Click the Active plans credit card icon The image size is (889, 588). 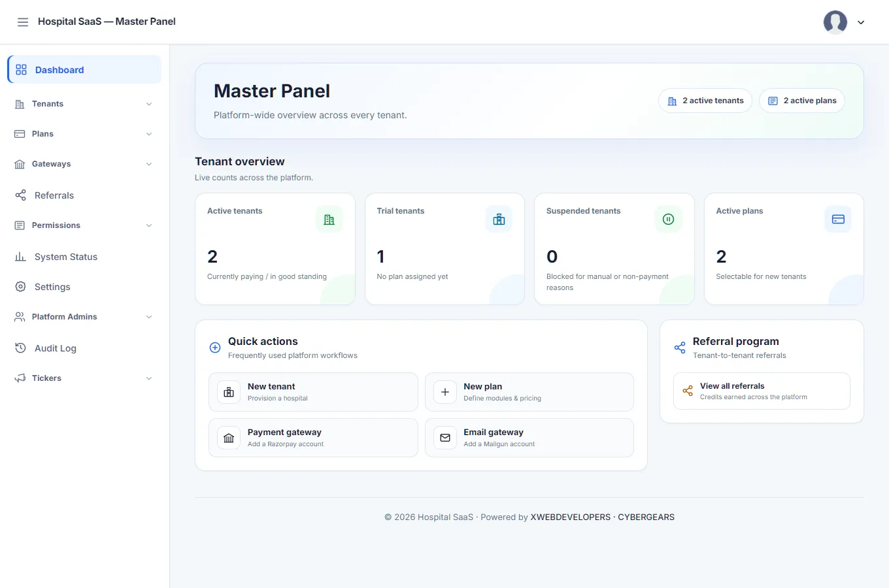(x=838, y=220)
